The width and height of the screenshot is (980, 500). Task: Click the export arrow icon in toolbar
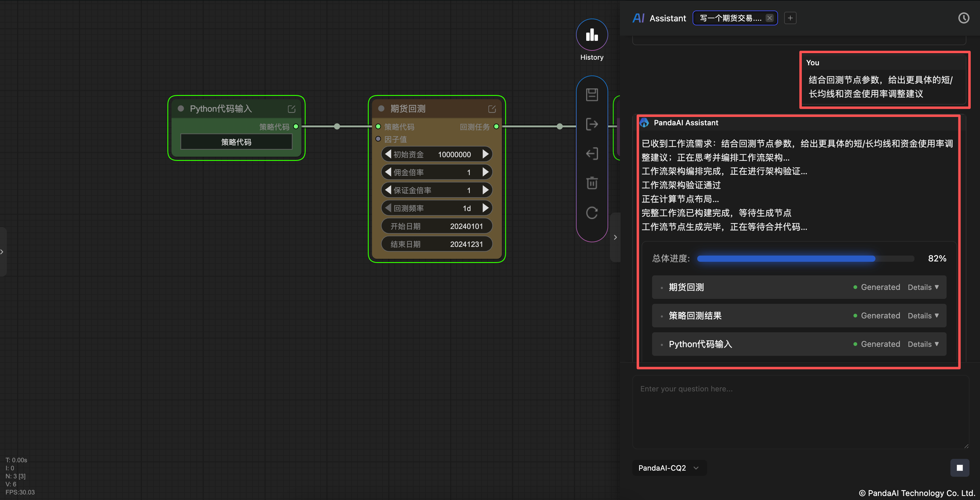click(x=591, y=124)
